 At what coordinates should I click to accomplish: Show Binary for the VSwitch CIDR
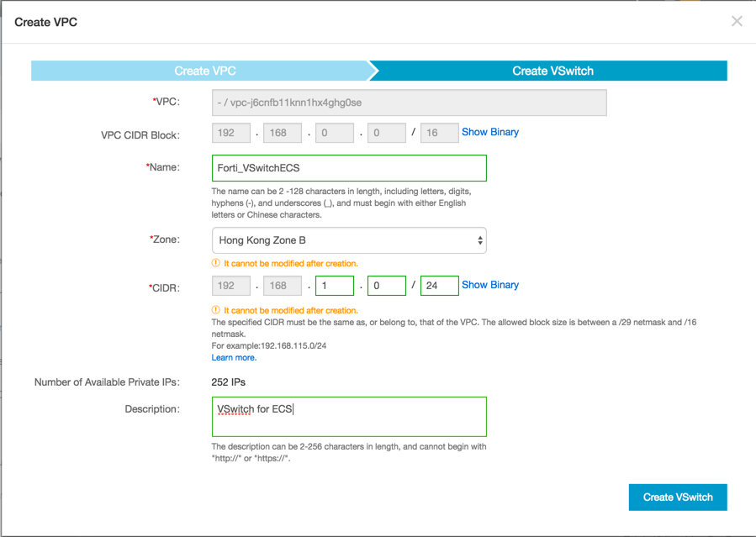pos(490,285)
